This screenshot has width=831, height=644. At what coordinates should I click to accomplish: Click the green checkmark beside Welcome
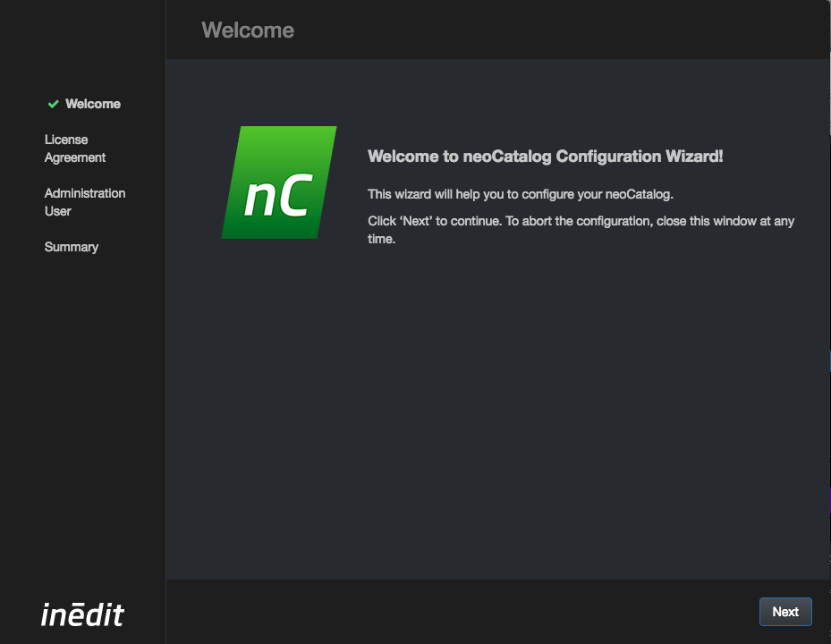point(53,104)
